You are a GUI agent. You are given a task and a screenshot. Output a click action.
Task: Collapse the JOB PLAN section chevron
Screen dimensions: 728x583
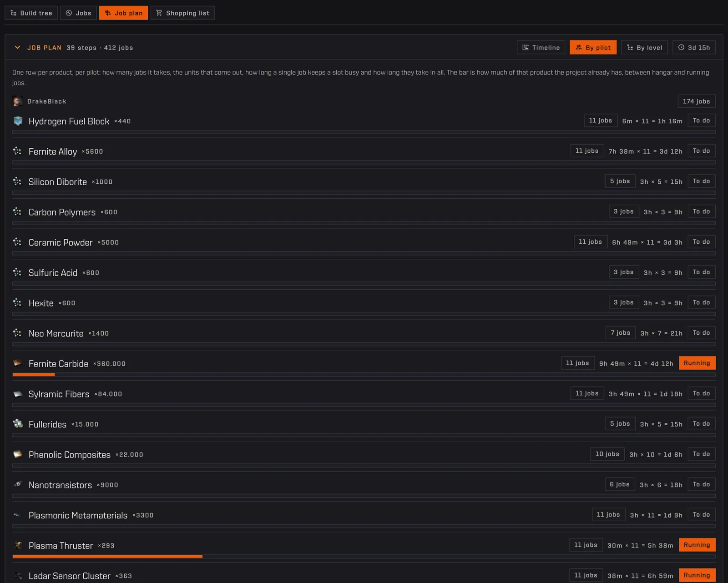point(17,47)
